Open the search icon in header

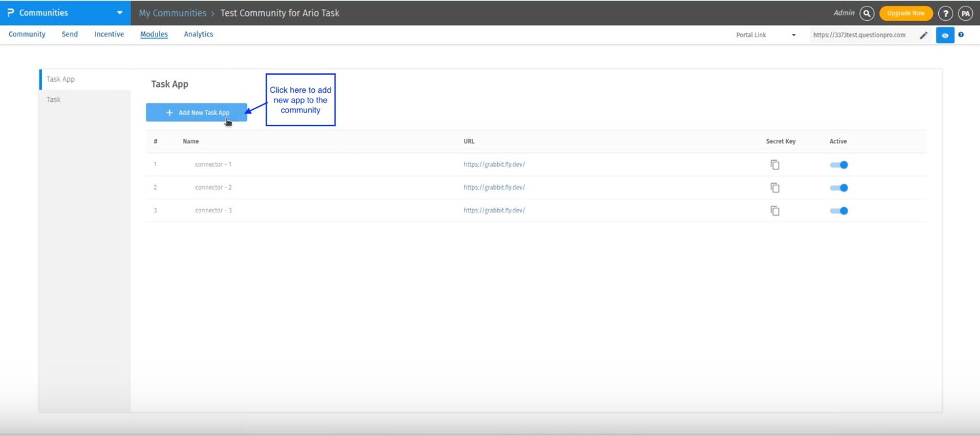click(867, 13)
